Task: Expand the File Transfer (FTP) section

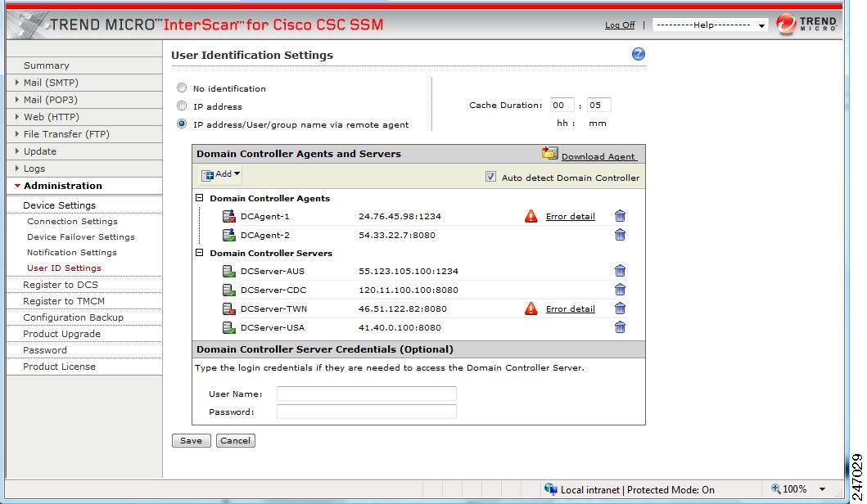Action: point(17,133)
